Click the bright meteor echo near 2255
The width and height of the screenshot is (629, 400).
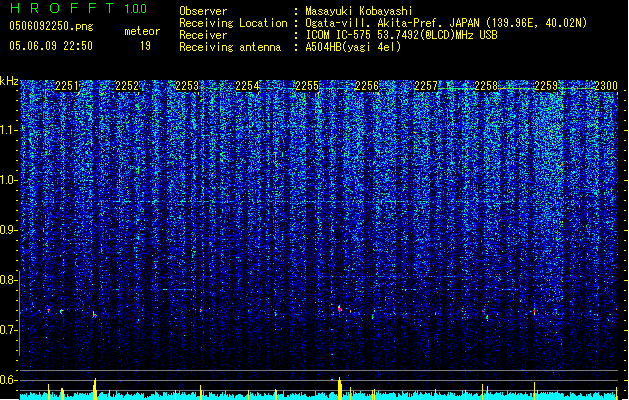pyautogui.click(x=340, y=309)
